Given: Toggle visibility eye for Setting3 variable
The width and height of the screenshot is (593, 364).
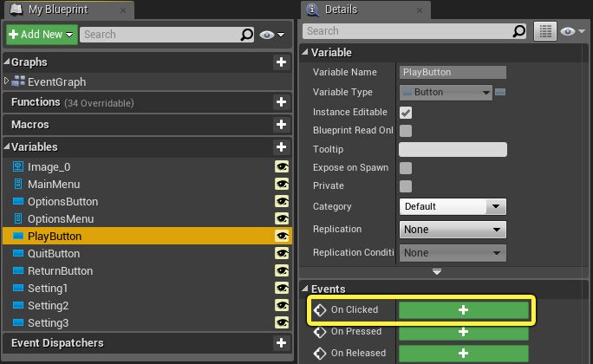Looking at the screenshot, I should tap(282, 322).
